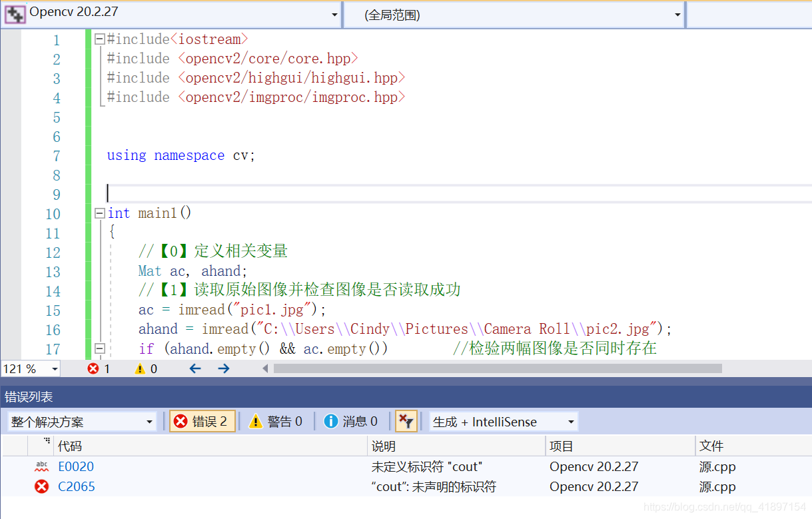Click the int main1() declaration
The height and width of the screenshot is (519, 812).
coord(149,213)
